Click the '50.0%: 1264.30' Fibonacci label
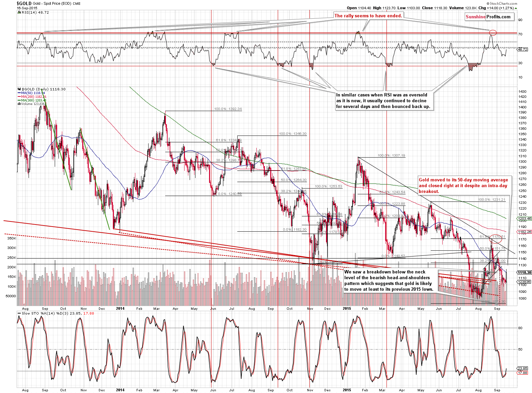Screen dimensions: 532x393 294,180
